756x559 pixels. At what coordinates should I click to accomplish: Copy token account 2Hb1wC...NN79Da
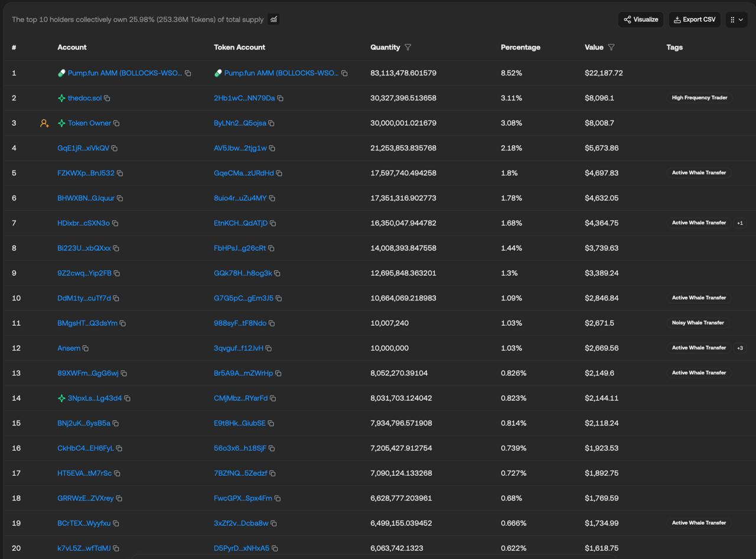tap(281, 98)
